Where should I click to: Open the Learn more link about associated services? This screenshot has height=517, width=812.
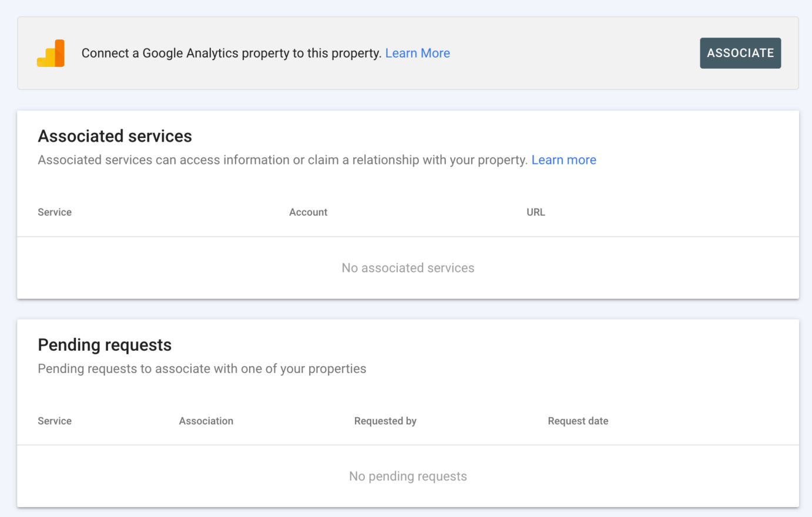[x=563, y=159]
